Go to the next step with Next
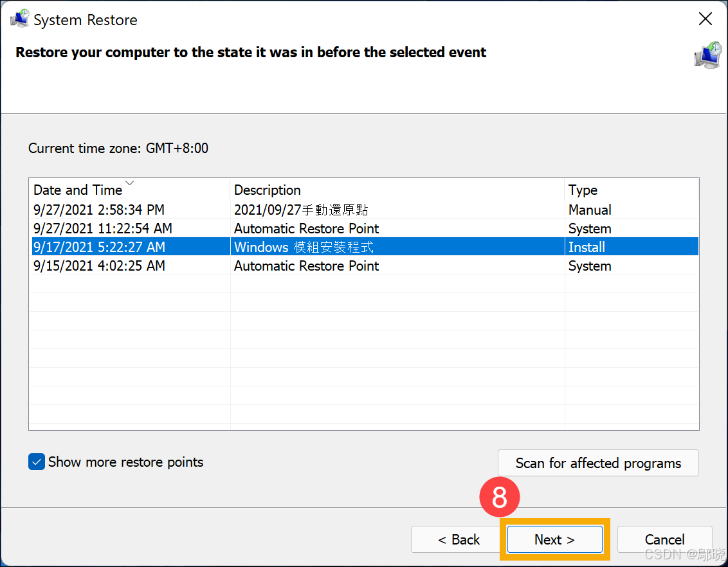This screenshot has height=567, width=728. click(555, 539)
